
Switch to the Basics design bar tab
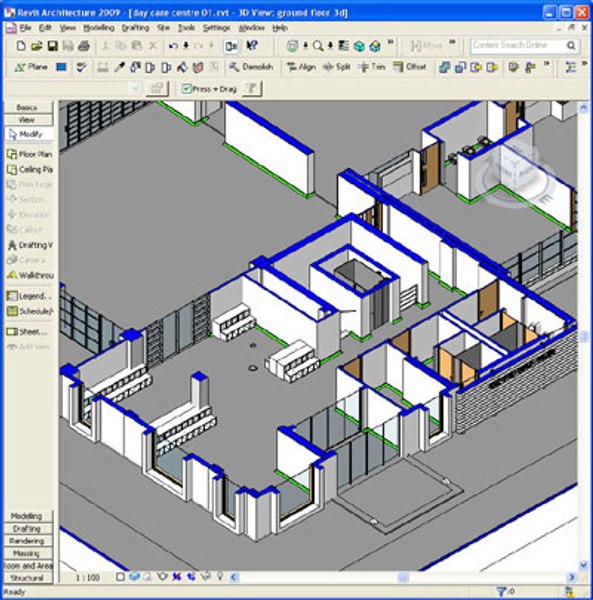tap(28, 108)
